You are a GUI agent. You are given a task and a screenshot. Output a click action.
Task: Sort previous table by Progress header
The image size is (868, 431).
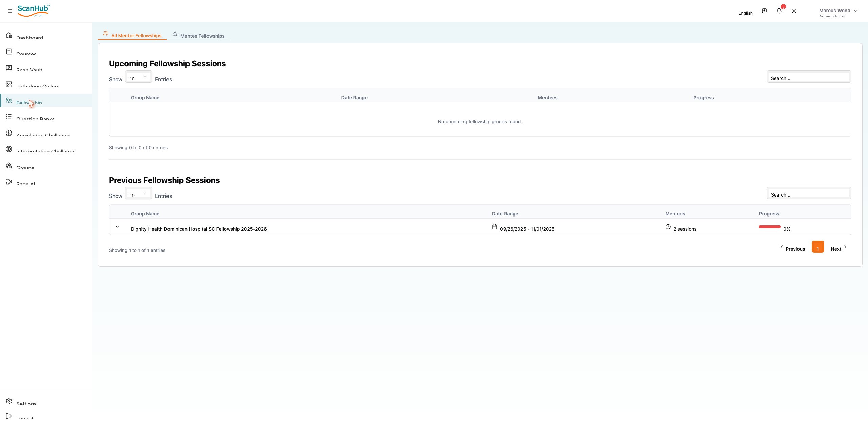pos(769,214)
